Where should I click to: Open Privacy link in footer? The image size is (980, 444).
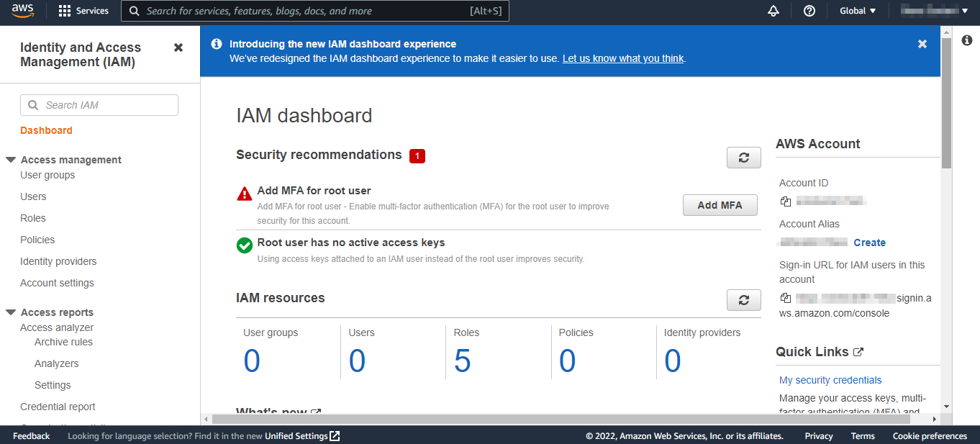[x=819, y=436]
